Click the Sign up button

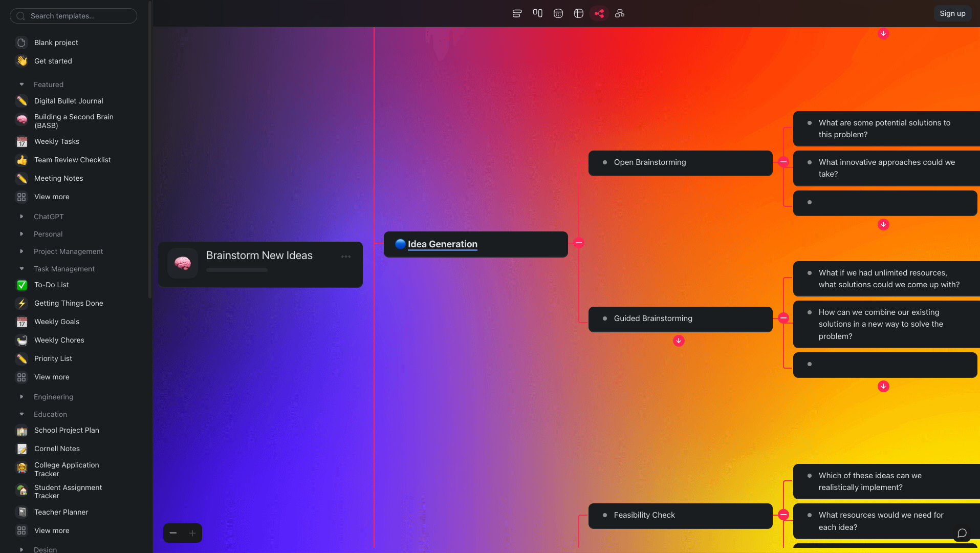point(952,13)
